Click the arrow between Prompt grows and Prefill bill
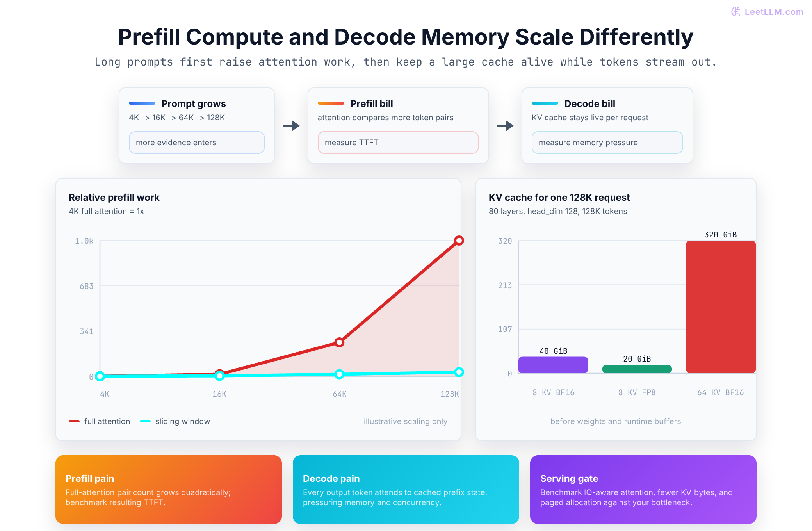 coord(291,126)
